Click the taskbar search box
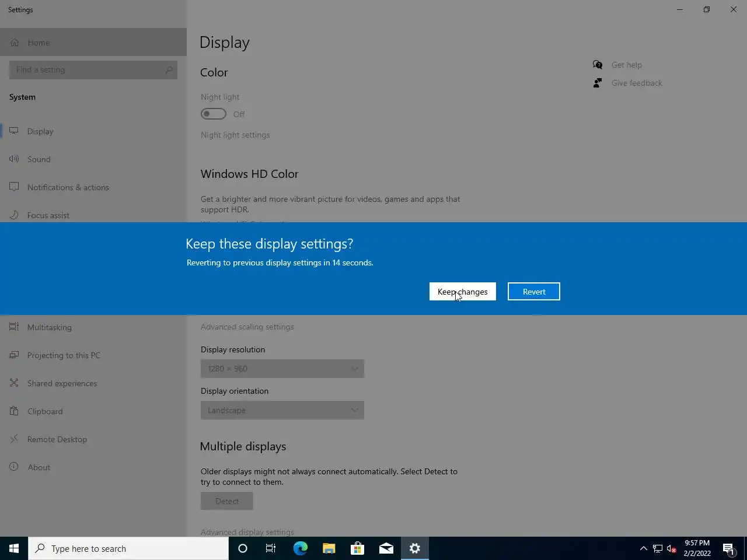The image size is (747, 560). click(128, 548)
